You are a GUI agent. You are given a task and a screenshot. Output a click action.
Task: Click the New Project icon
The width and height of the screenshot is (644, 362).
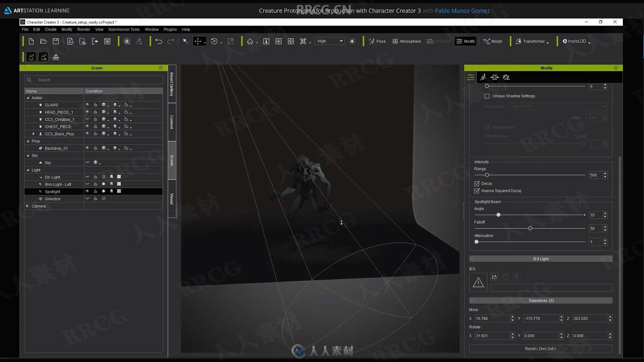point(31,41)
